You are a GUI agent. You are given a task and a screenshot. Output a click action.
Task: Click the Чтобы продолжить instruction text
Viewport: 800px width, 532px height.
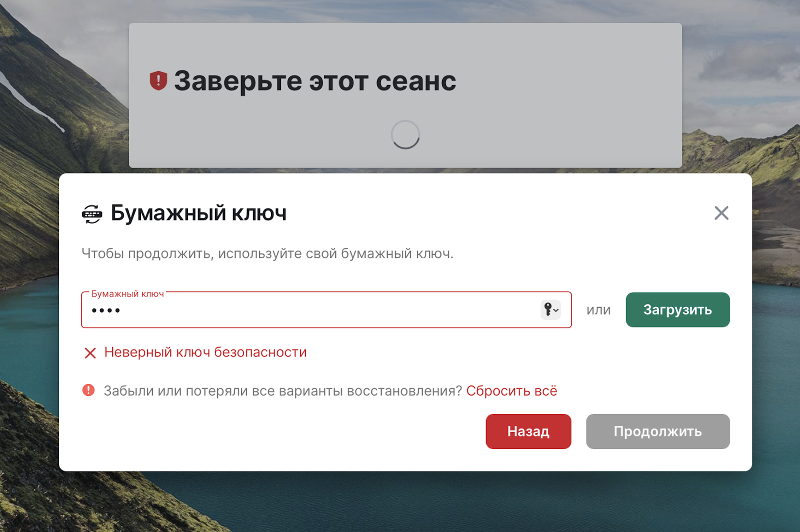[267, 253]
